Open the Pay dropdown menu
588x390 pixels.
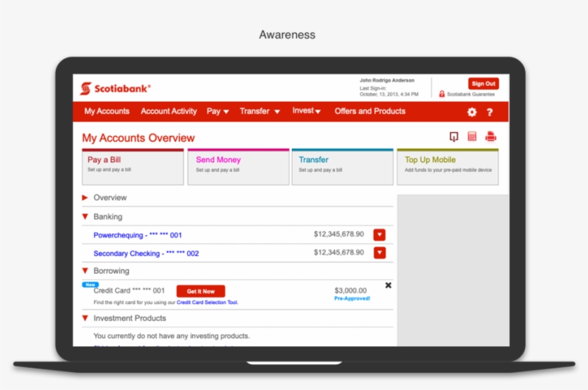click(217, 111)
